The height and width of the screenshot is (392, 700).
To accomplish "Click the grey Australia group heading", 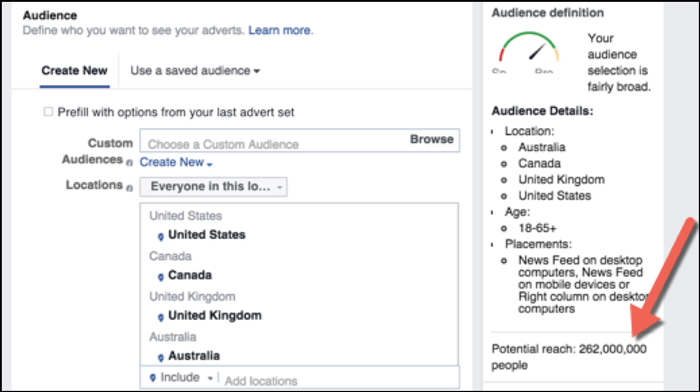I will click(173, 337).
